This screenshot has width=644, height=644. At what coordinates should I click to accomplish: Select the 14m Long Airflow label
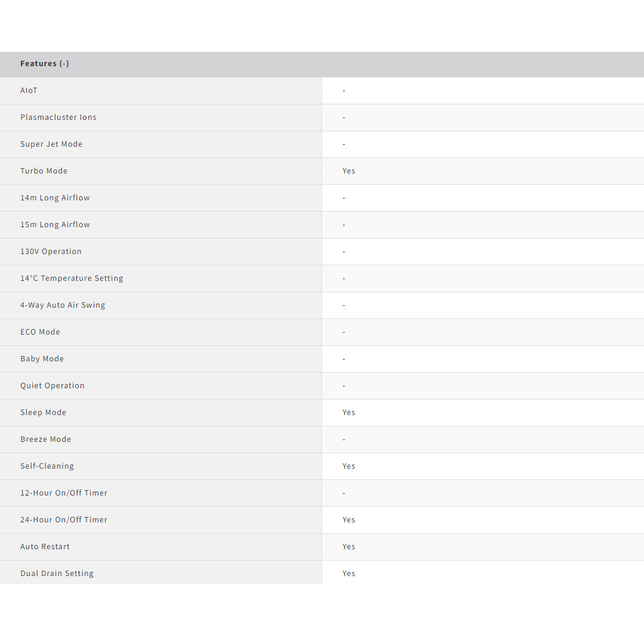pos(55,198)
